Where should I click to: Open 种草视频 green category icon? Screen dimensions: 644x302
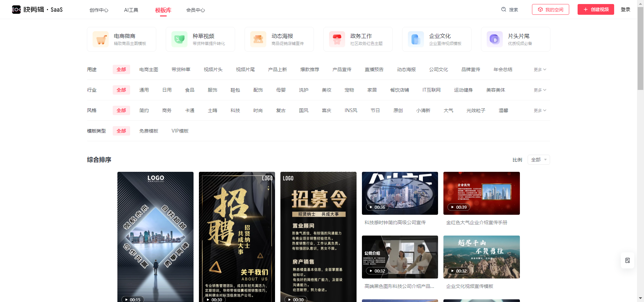tap(179, 39)
